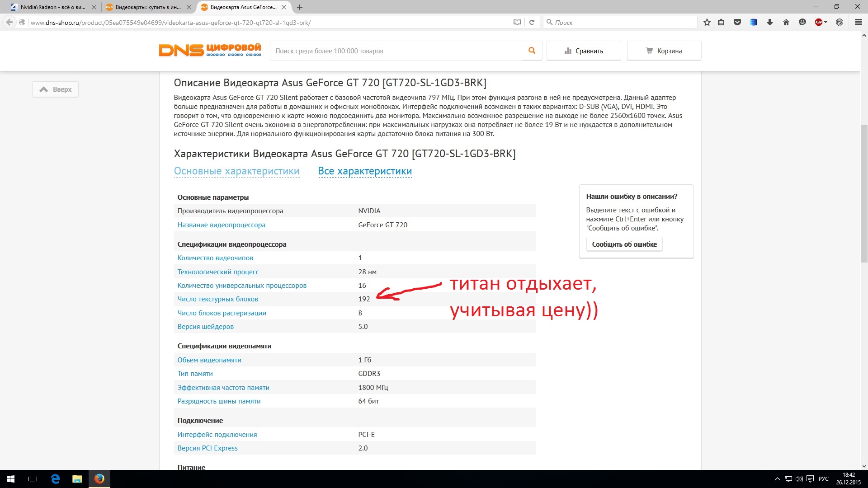
Task: Open Microsoft Edge from the taskbar
Action: point(55,479)
